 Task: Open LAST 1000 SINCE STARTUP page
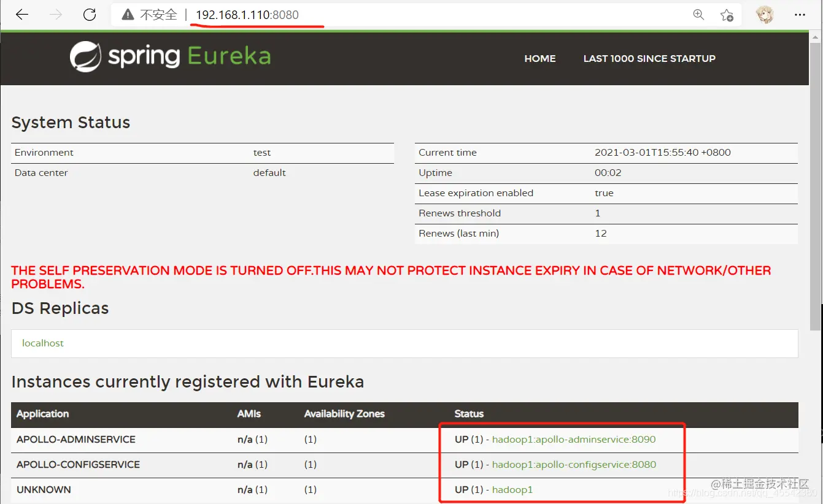pos(649,58)
